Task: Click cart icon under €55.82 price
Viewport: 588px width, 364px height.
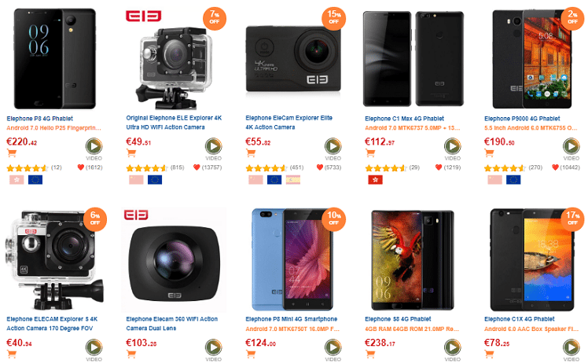Action: [251, 153]
